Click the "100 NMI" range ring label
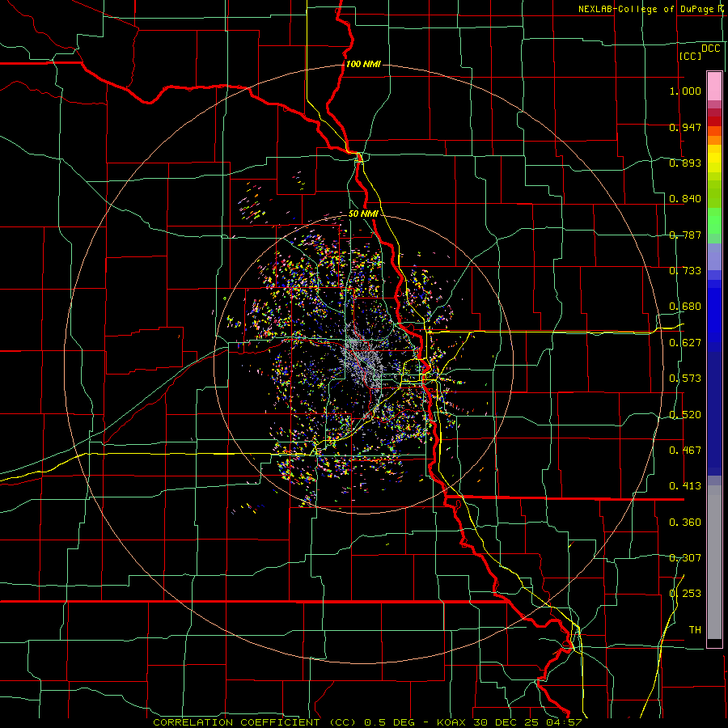The image size is (728, 728). 363,64
